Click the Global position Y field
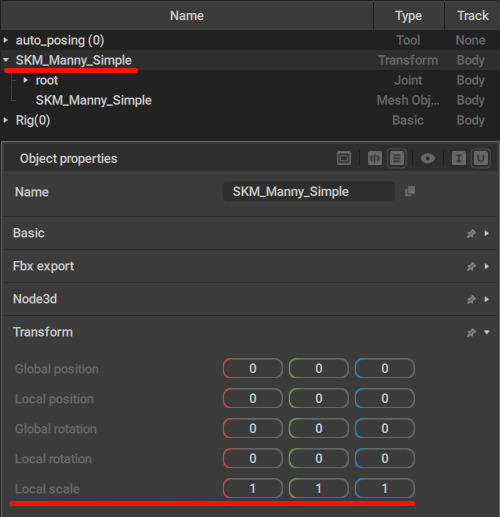The height and width of the screenshot is (517, 500). pyautogui.click(x=319, y=368)
